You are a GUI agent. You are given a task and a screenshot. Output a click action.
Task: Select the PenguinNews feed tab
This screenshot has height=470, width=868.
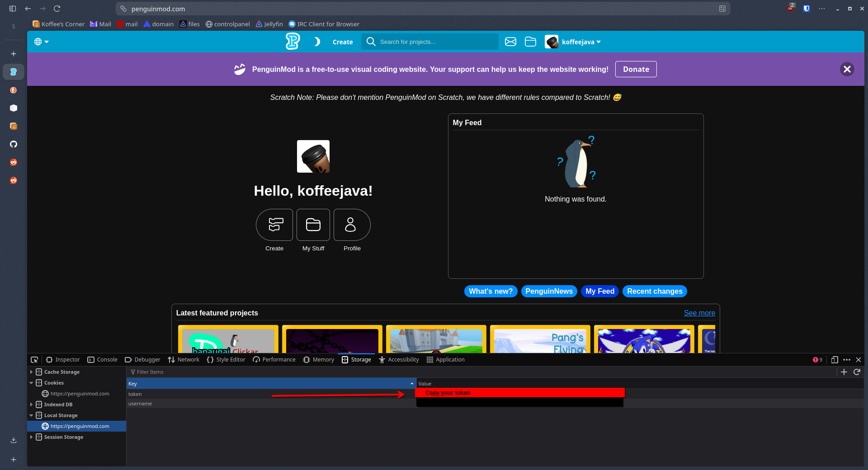point(549,291)
